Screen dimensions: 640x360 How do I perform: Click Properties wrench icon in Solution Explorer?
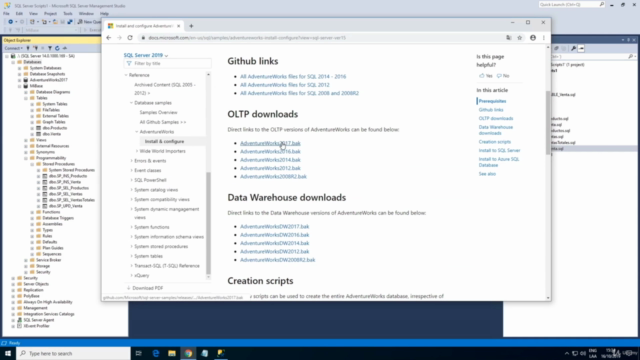pyautogui.click(x=573, y=48)
